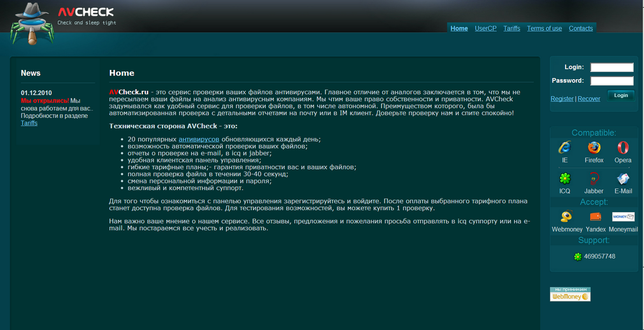Click the E-Mail envelope icon
This screenshot has height=330, width=644.
(623, 178)
